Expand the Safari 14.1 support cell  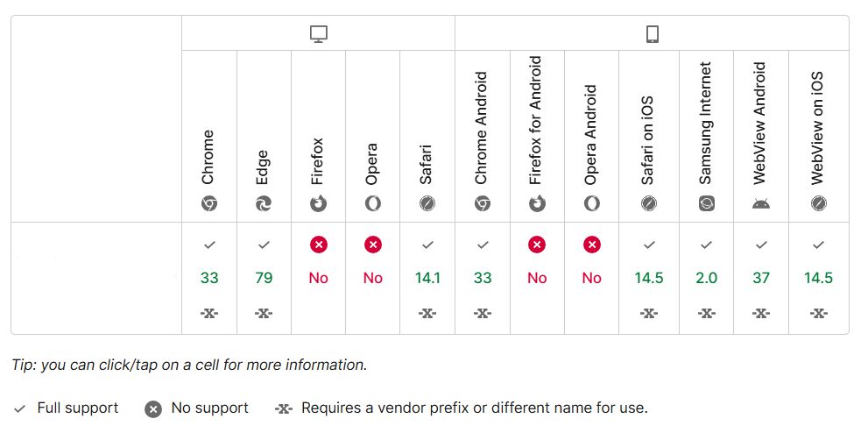click(x=427, y=278)
